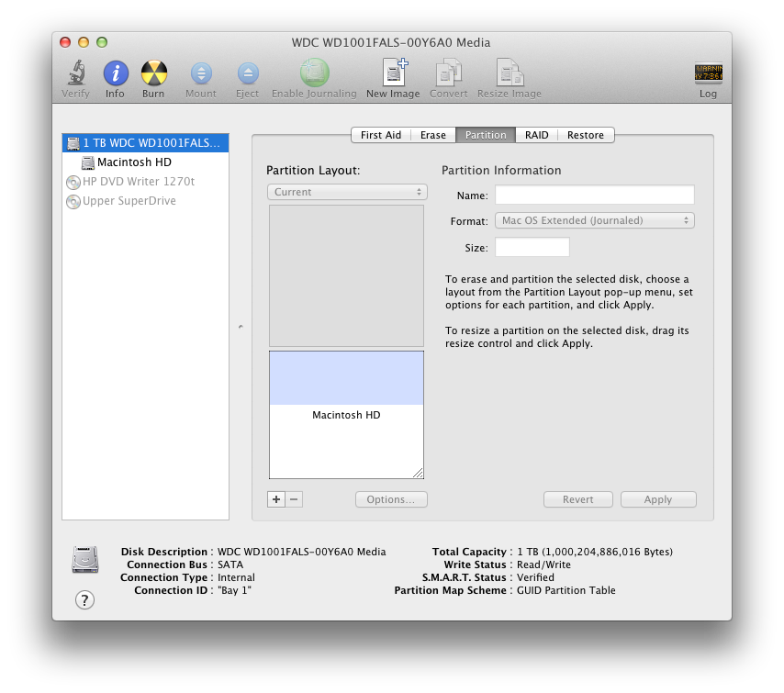Switch to the First Aid tab

(380, 135)
